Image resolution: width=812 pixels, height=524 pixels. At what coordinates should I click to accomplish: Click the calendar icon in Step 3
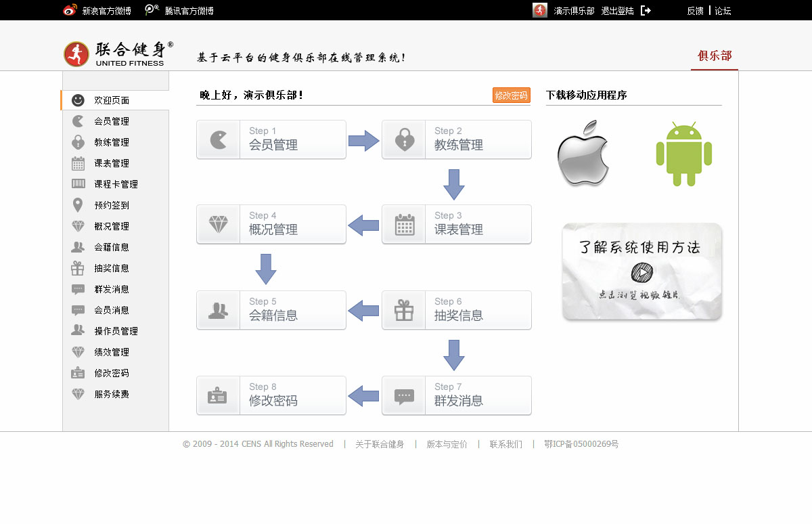(x=404, y=224)
